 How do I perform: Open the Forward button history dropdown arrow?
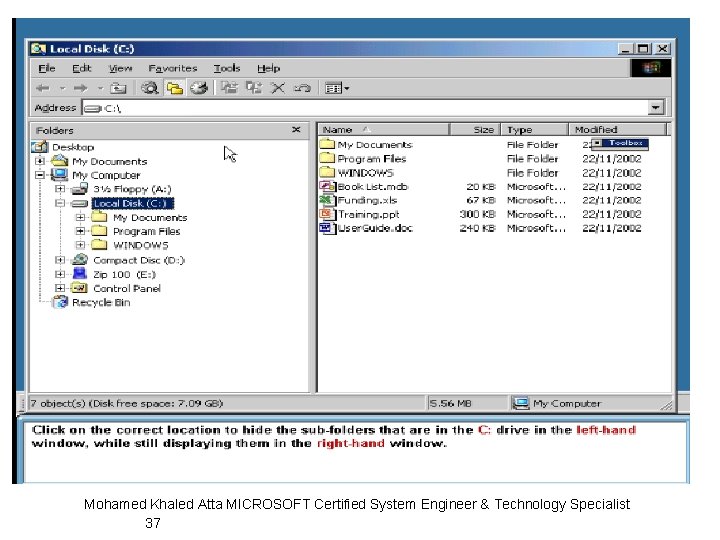point(100,88)
